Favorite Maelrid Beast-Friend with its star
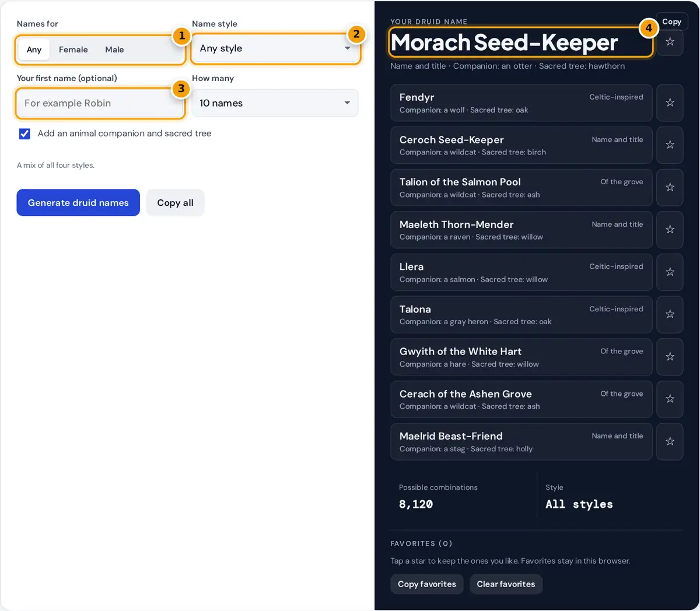Viewport: 700px width, 611px height. 670,441
